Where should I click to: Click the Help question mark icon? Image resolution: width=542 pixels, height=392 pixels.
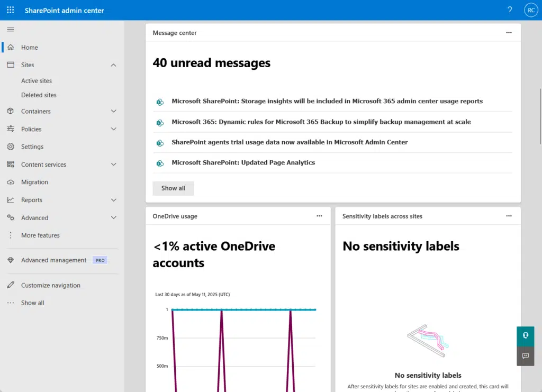coord(510,10)
